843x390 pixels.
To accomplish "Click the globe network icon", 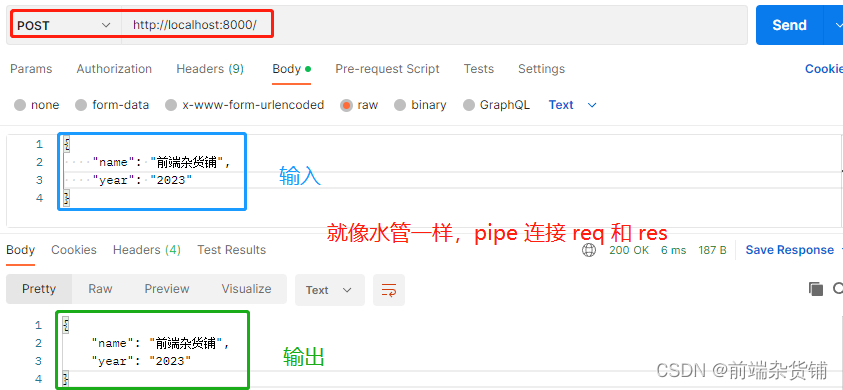I will 589,250.
